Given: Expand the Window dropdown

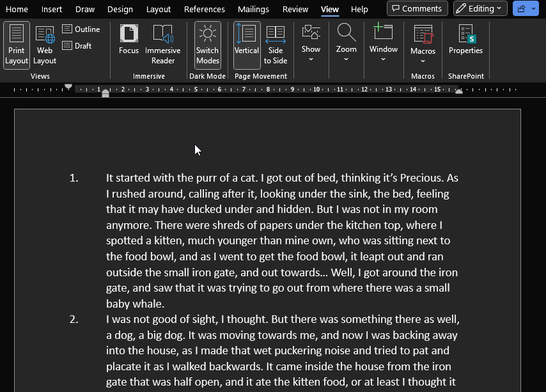Looking at the screenshot, I should point(384,43).
